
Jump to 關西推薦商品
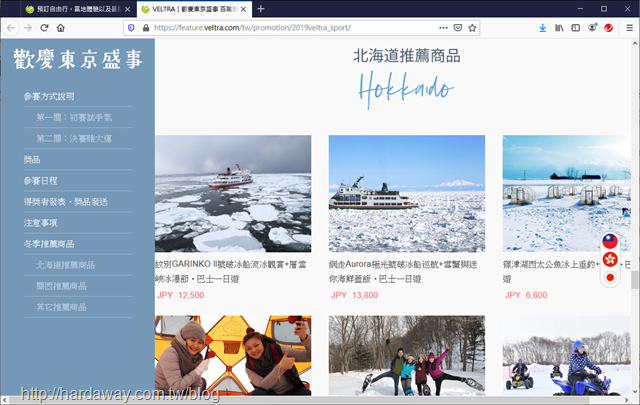61,286
